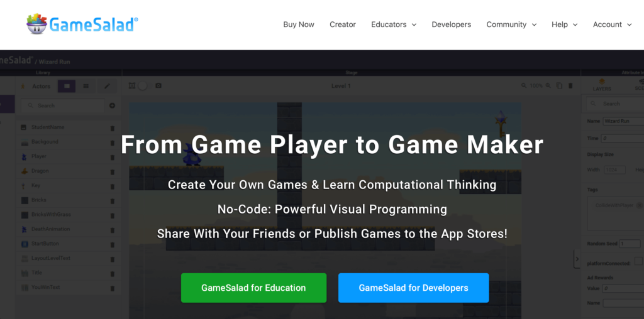The width and height of the screenshot is (644, 319).
Task: Delete the Bricks actor
Action: pos(112,202)
